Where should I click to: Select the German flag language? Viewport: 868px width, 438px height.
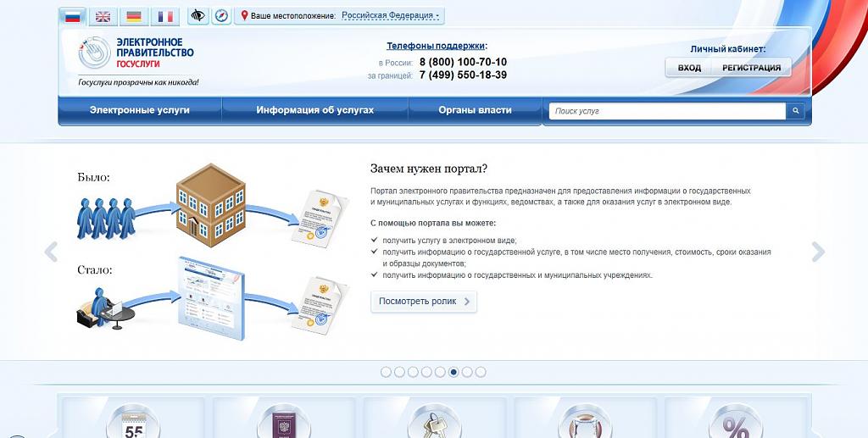[133, 17]
